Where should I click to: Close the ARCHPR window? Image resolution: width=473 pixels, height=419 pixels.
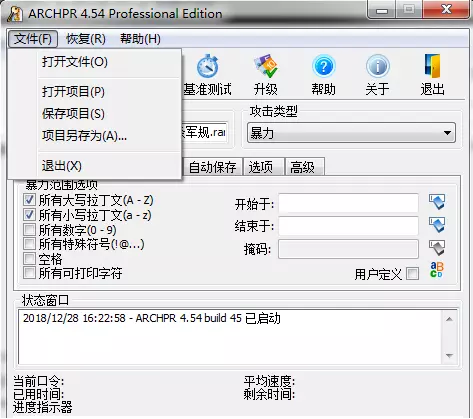(446, 10)
